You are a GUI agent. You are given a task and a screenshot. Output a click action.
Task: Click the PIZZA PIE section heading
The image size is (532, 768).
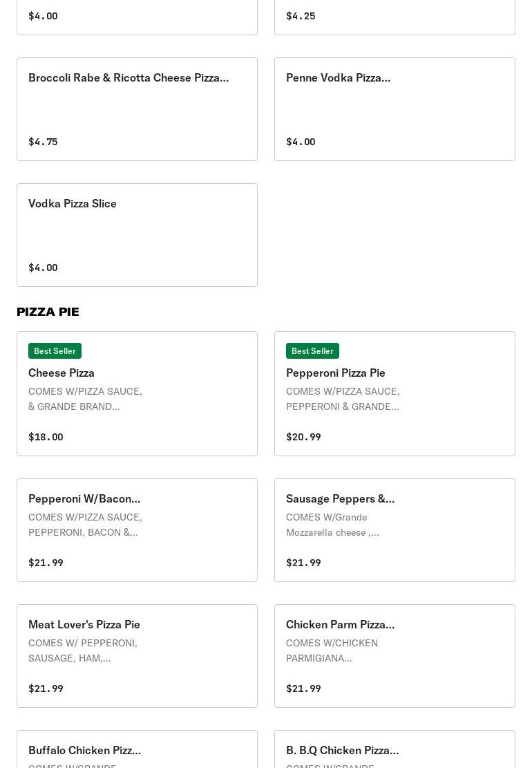[48, 312]
